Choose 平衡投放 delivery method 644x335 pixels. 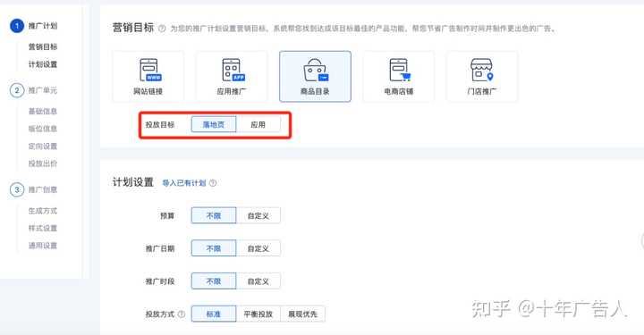[258, 314]
